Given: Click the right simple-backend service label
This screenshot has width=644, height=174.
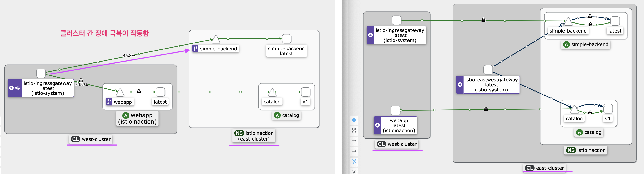Looking at the screenshot, I should point(568,31).
